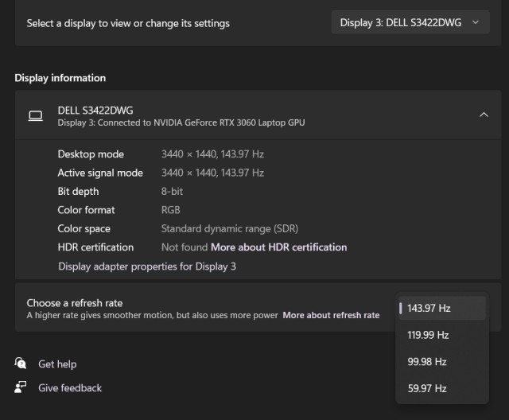Click the DELL S3422DWG card title

(x=95, y=111)
